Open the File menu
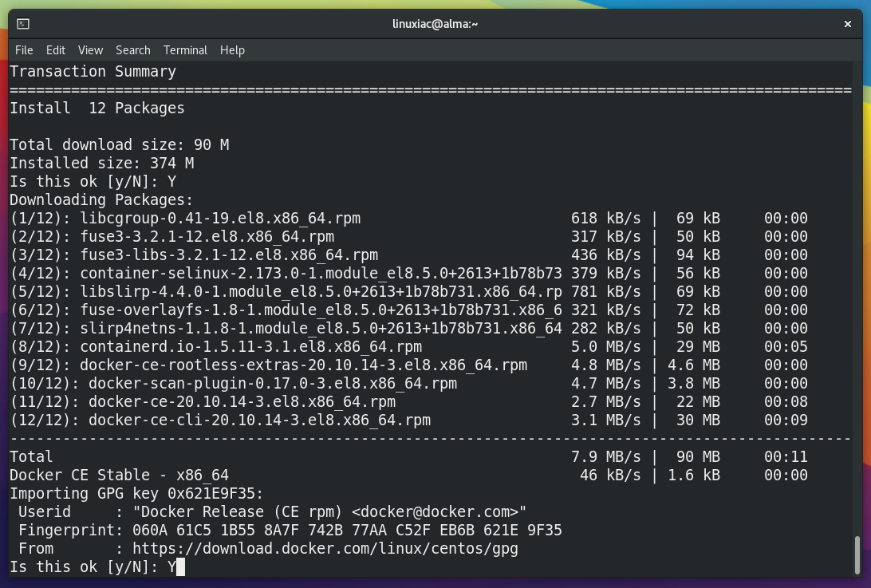The image size is (871, 588). pyautogui.click(x=24, y=50)
